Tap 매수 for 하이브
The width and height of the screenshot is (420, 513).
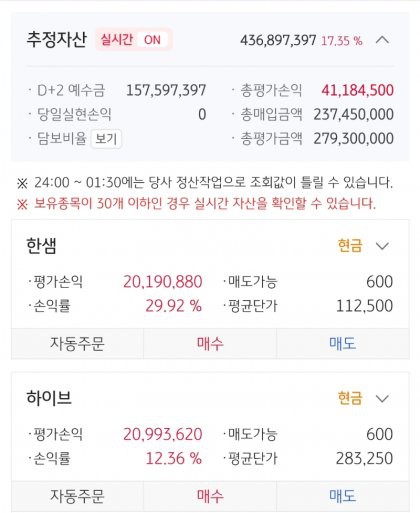(x=210, y=496)
